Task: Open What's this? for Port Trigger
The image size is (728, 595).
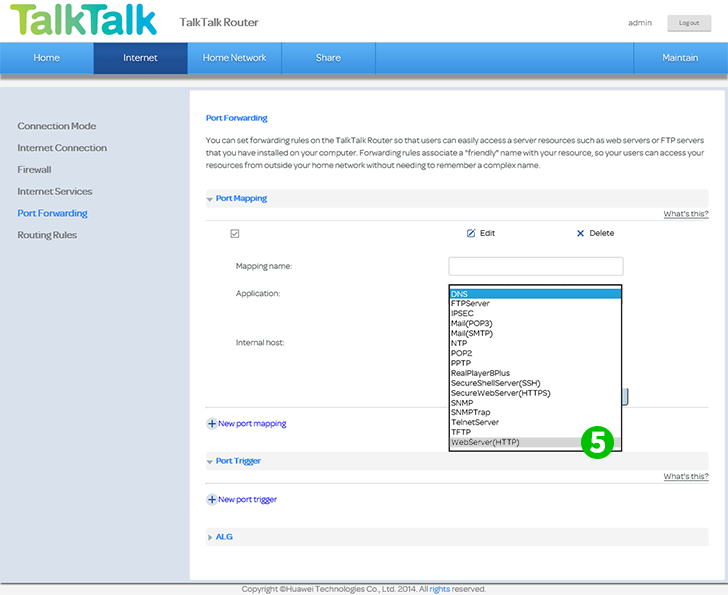Action: (686, 476)
